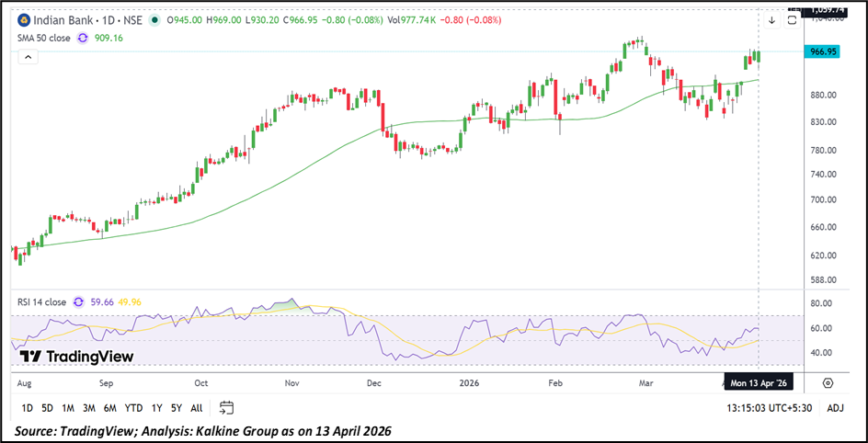Toggle fullscreen chart view icon
868x443 pixels.
point(791,19)
